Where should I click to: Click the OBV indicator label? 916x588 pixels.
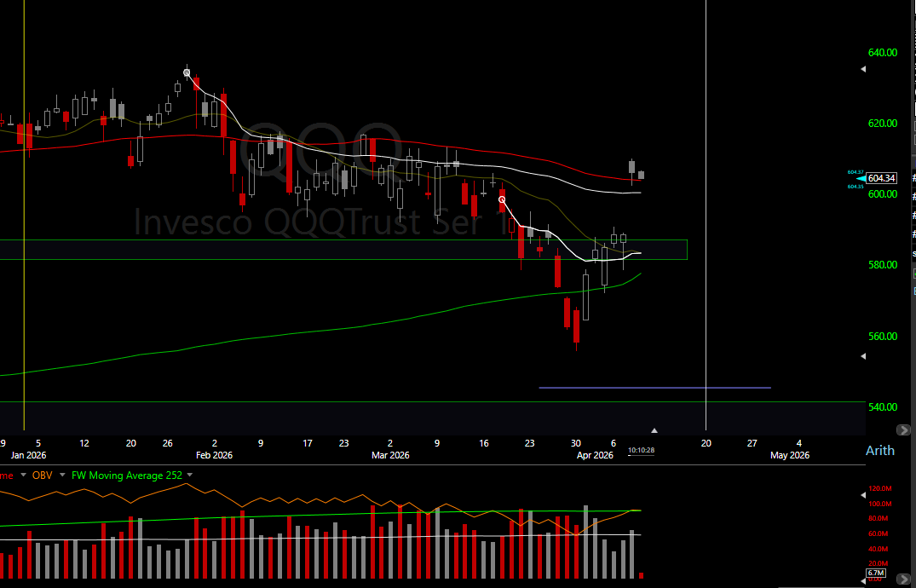pyautogui.click(x=43, y=476)
